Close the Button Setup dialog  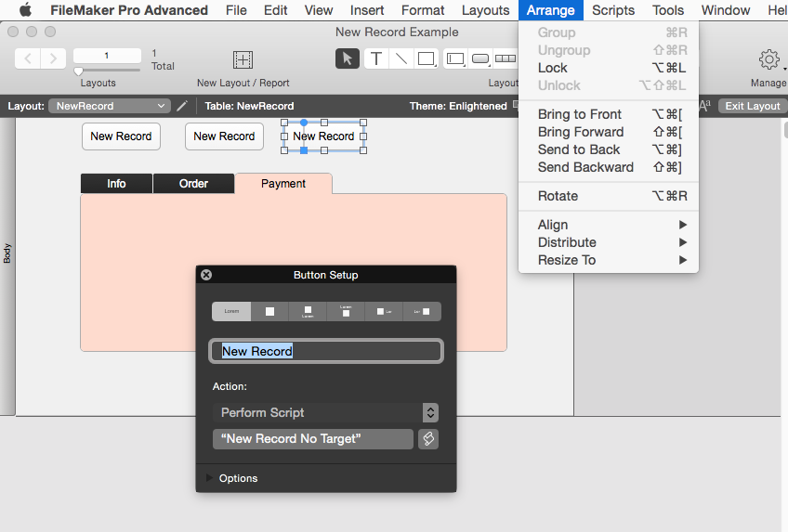tap(206, 275)
